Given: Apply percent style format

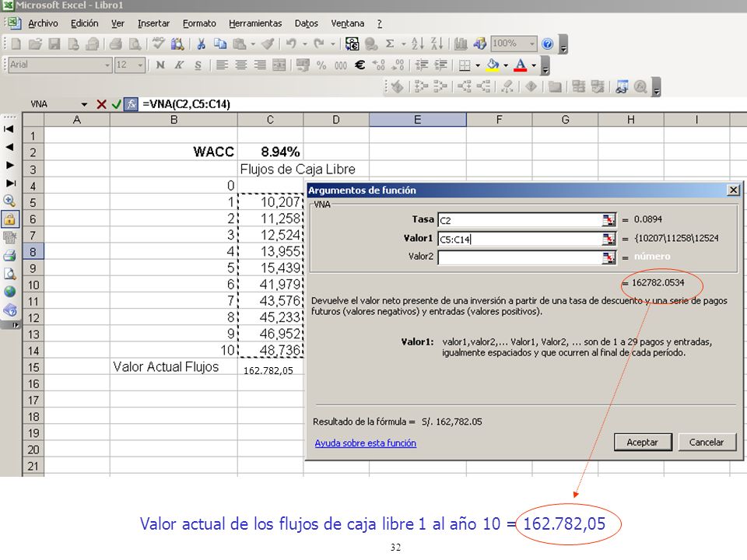Looking at the screenshot, I should point(321,65).
